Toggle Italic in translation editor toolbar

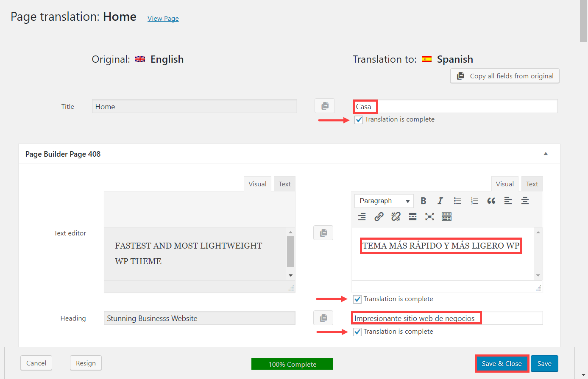point(440,201)
